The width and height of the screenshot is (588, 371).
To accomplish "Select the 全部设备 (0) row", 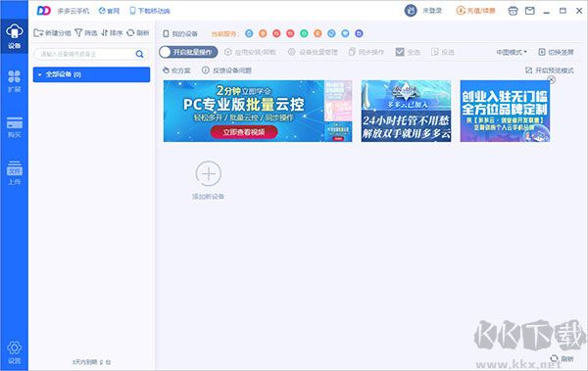I will click(x=91, y=74).
